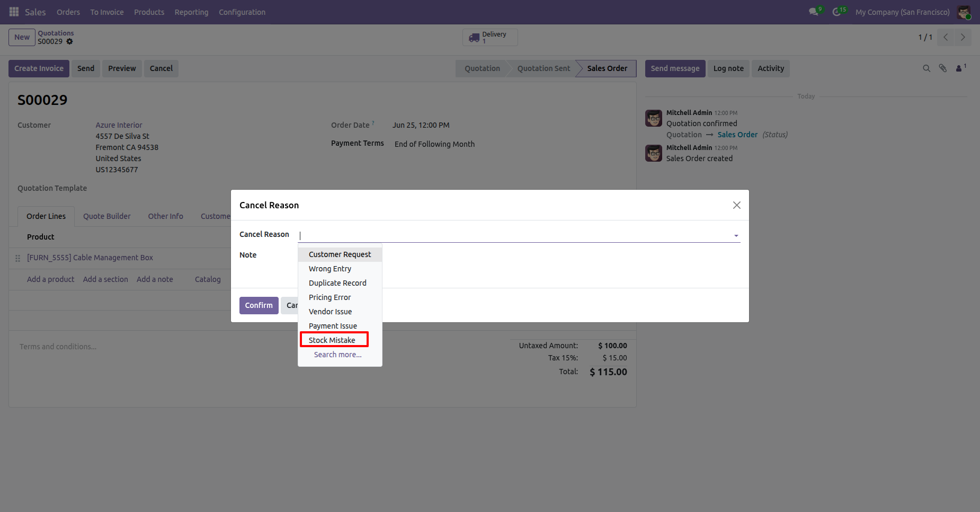Viewport: 980px width, 512px height.
Task: Click Mitchell Admin avatar on Quotation confirmed message
Action: 654,118
